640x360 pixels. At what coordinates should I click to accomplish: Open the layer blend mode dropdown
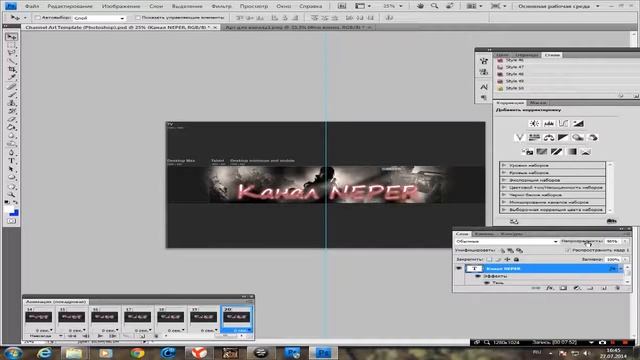click(x=507, y=241)
